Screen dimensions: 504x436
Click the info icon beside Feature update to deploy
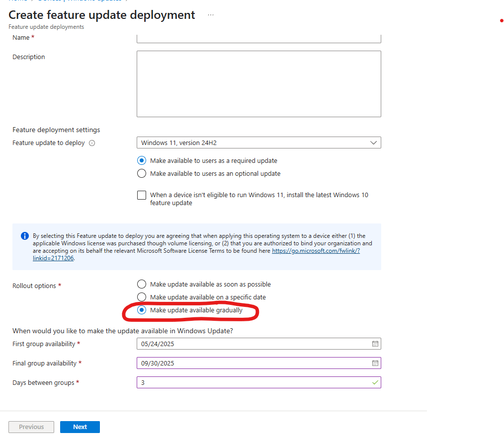pos(92,143)
